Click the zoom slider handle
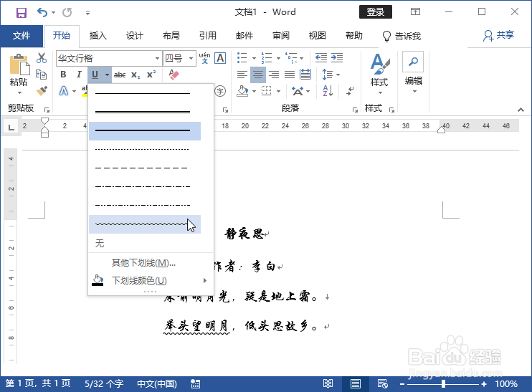This screenshot has height=392, width=532. click(x=443, y=383)
